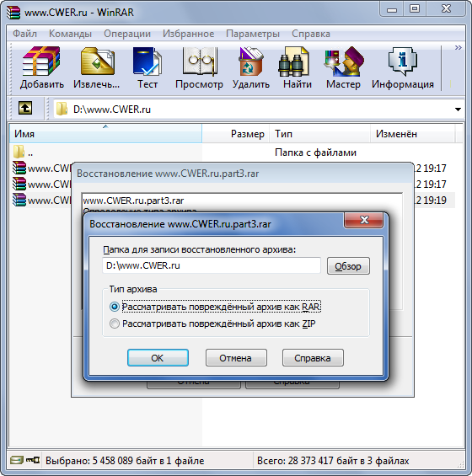Click the Удалить (Delete) trash icon
472x476 pixels.
tap(250, 62)
